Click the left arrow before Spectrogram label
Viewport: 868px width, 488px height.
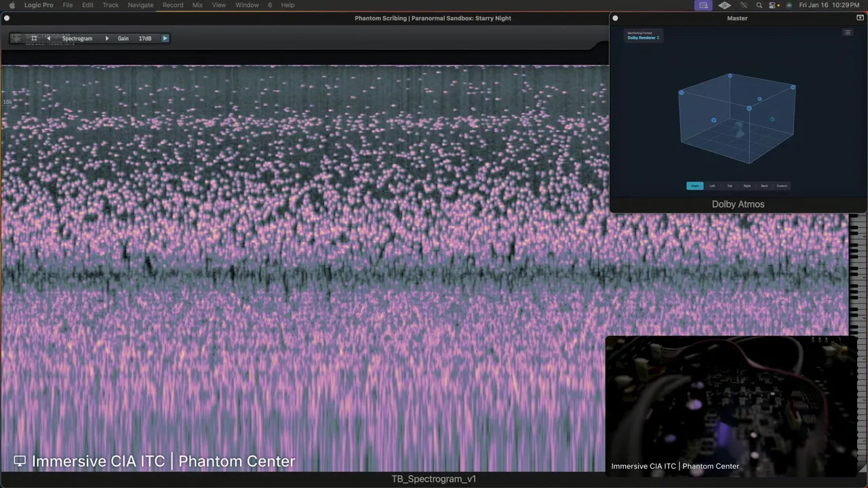48,39
